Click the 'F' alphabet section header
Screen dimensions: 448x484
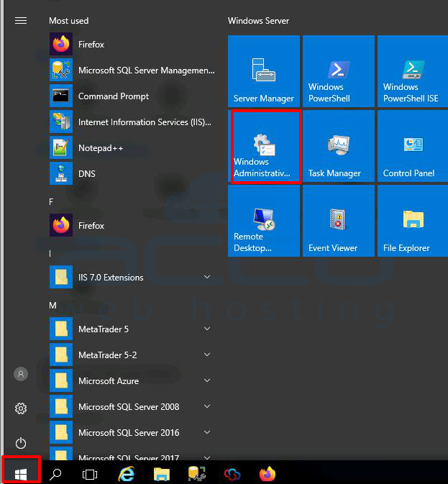pyautogui.click(x=51, y=202)
